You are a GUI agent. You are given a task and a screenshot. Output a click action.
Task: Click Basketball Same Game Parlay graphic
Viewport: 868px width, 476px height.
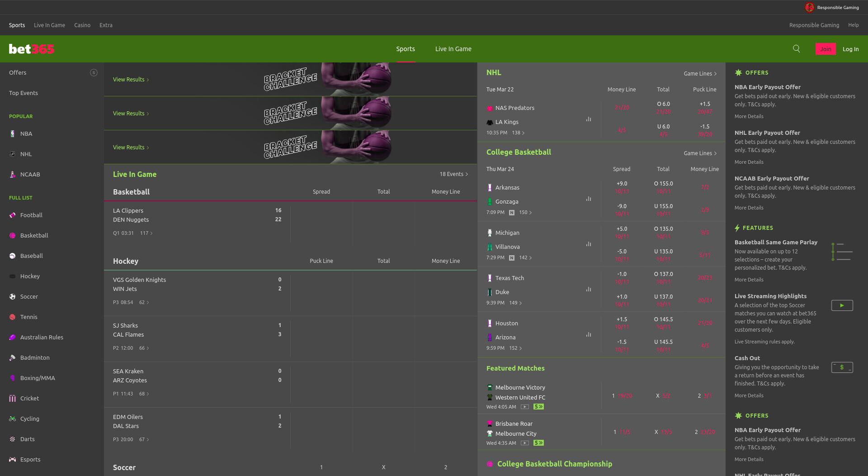tap(842, 252)
